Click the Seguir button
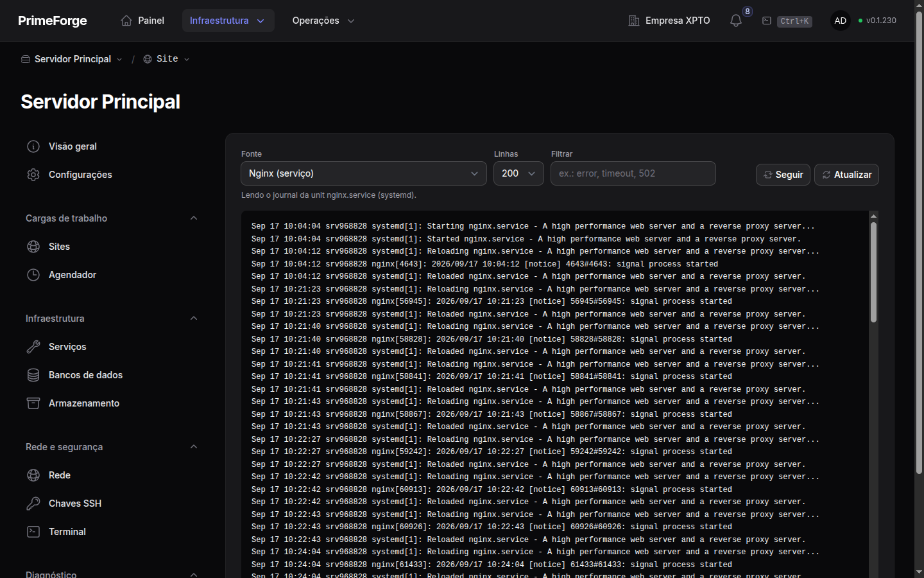The width and height of the screenshot is (924, 578). [x=783, y=175]
